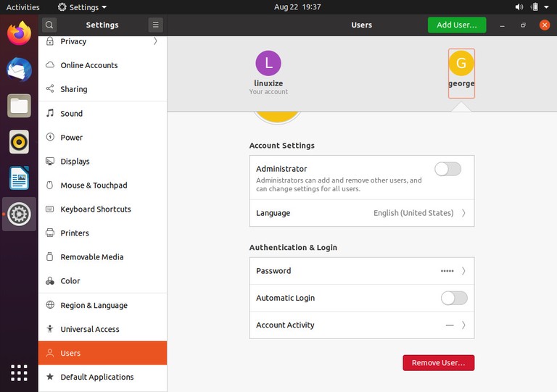
Task: Click the Privacy lock icon
Action: [x=50, y=41]
